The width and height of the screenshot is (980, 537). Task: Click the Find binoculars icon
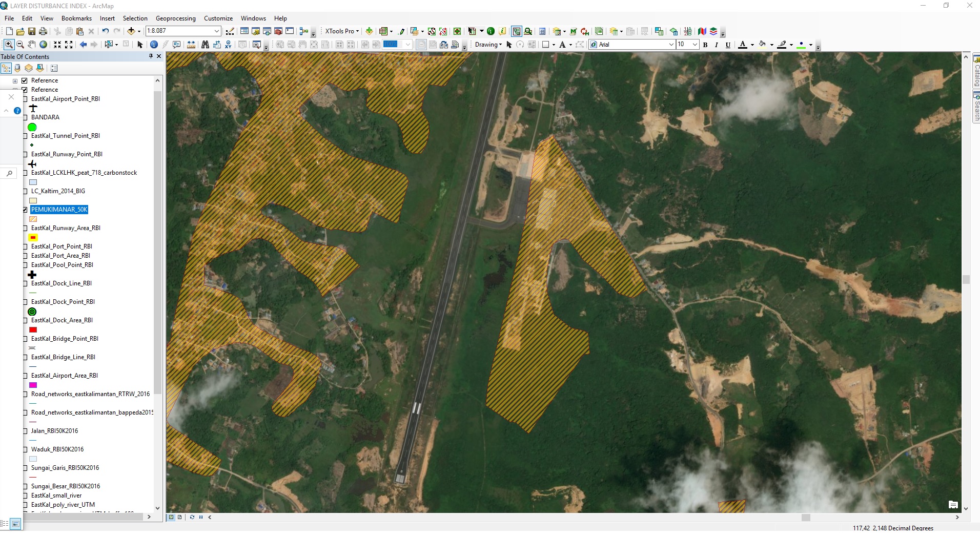pyautogui.click(x=205, y=45)
